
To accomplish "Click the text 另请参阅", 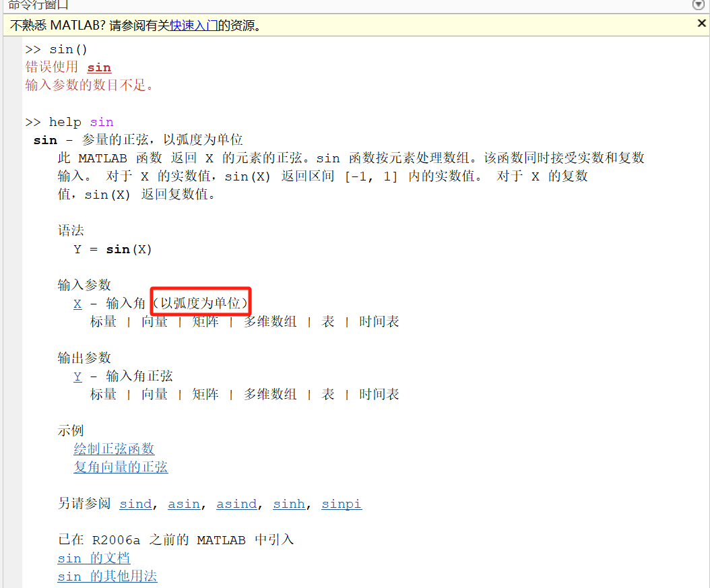I will (x=84, y=503).
